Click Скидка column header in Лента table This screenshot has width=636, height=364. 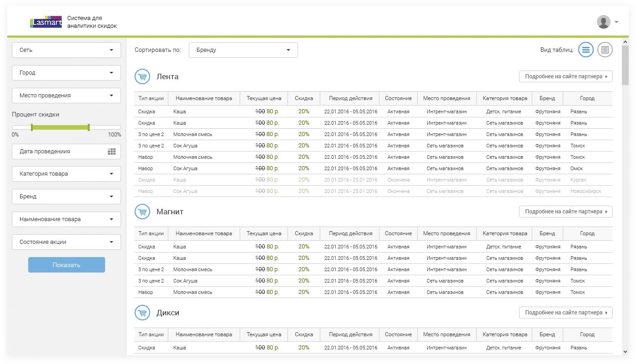pyautogui.click(x=304, y=98)
